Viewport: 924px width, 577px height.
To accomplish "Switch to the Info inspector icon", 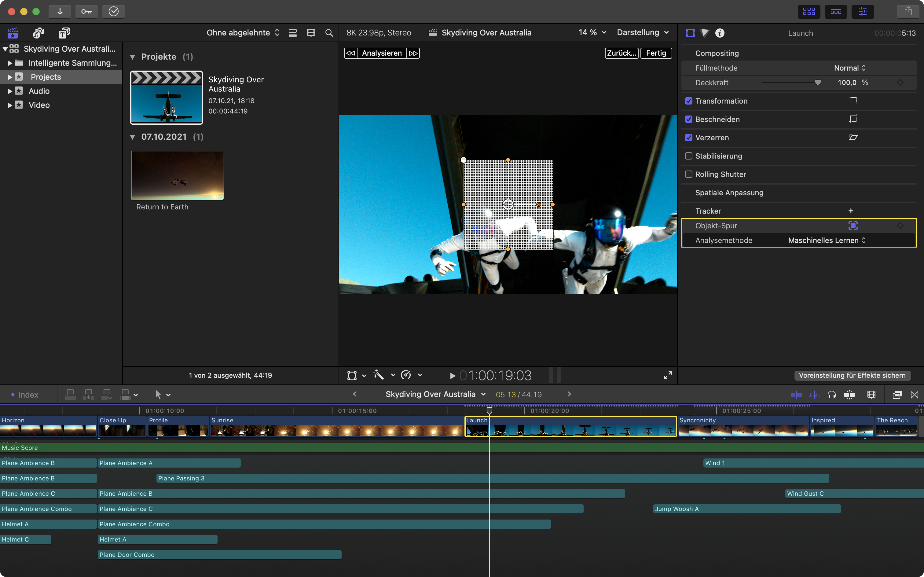I will click(720, 33).
